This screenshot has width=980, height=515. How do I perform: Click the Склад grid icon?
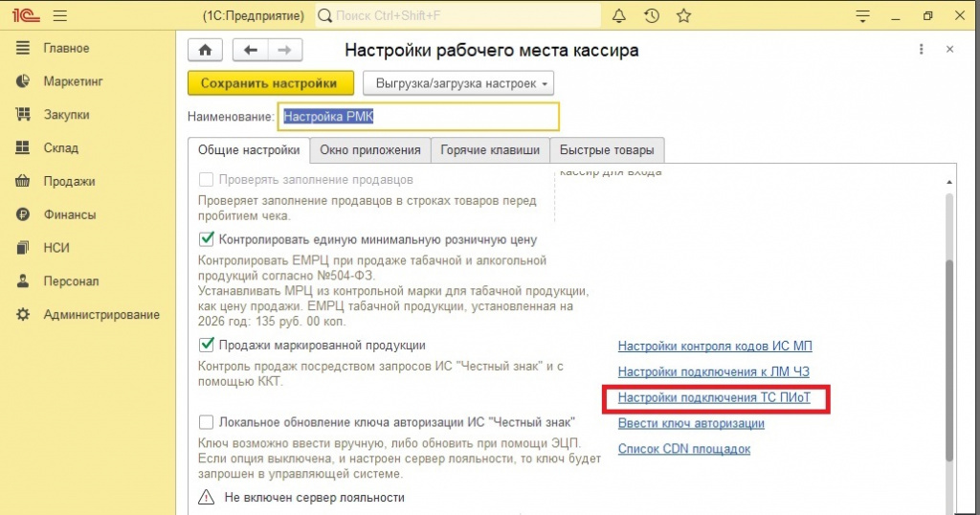point(23,147)
